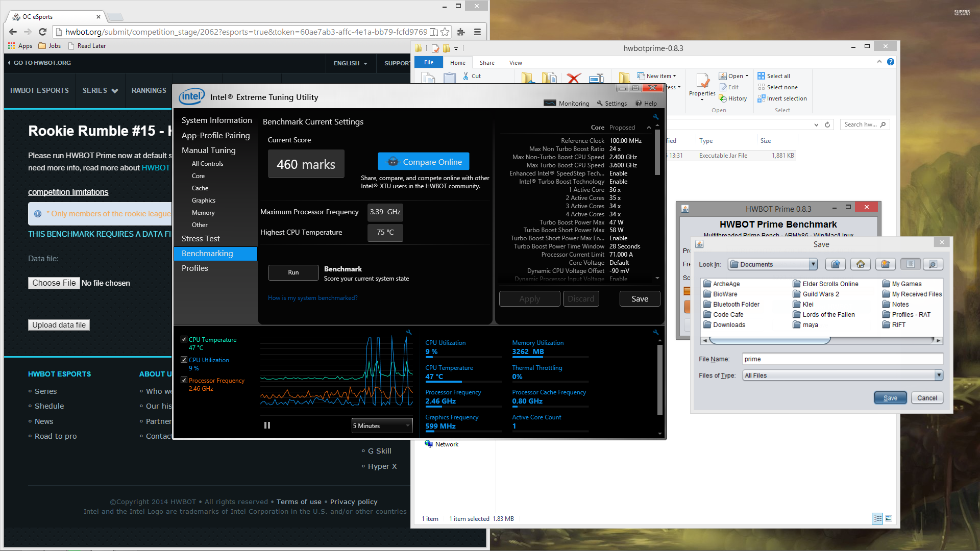Open the Settings wrench in Intel XTU
Screen dimensions: 980x551
point(611,103)
